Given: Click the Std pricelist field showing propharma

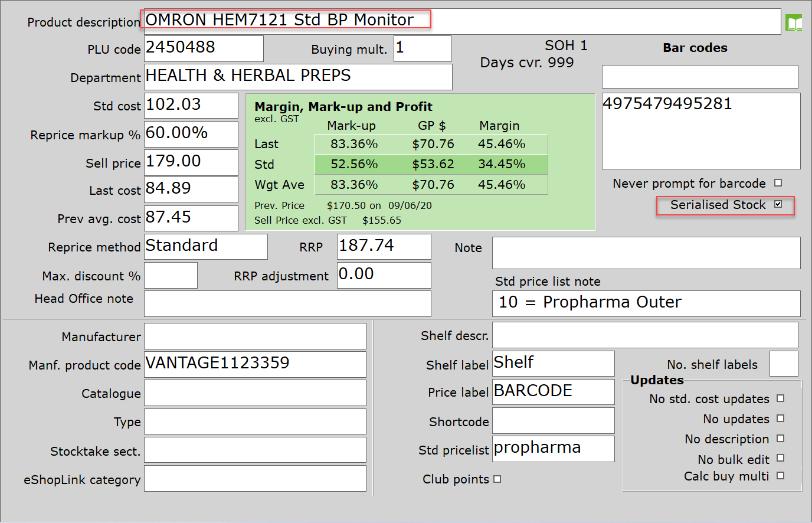Looking at the screenshot, I should point(553,449).
